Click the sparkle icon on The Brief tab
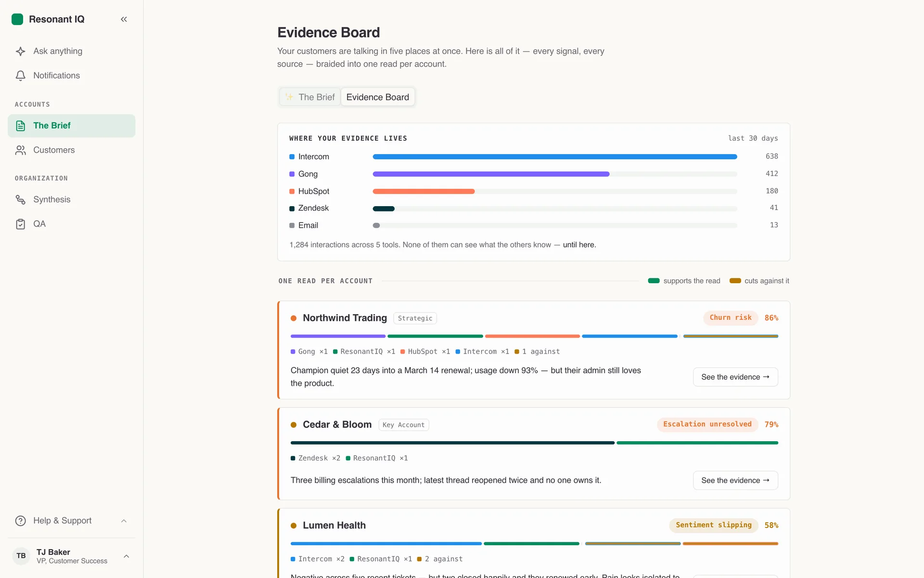Screen dimensions: 924x578 pos(289,97)
